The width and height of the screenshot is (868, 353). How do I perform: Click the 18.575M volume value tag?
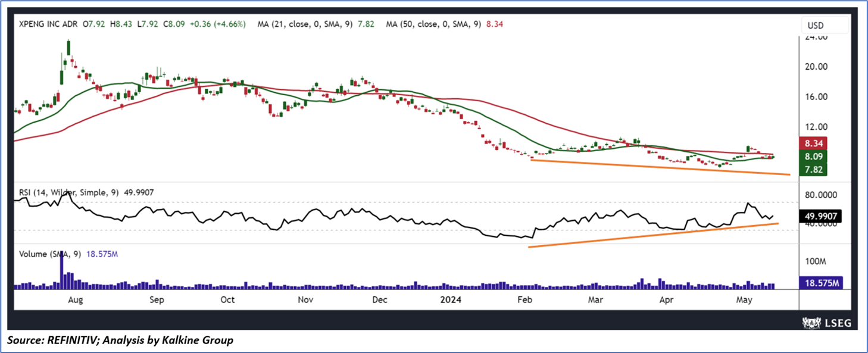tap(820, 283)
